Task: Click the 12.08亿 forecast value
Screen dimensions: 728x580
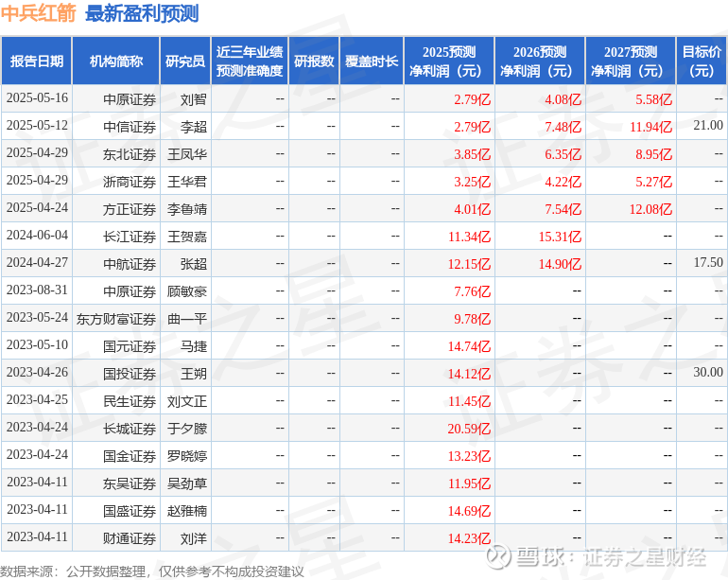Action: pos(650,209)
